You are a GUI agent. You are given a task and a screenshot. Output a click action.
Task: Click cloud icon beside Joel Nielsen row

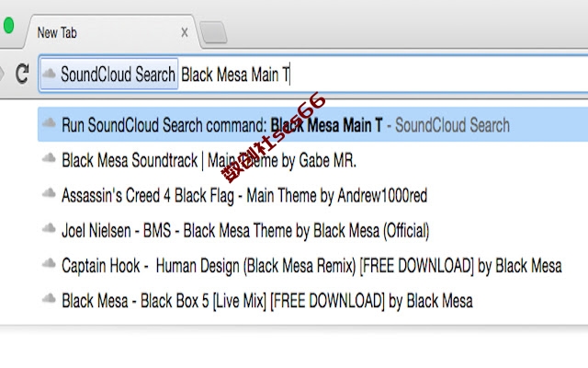49,228
